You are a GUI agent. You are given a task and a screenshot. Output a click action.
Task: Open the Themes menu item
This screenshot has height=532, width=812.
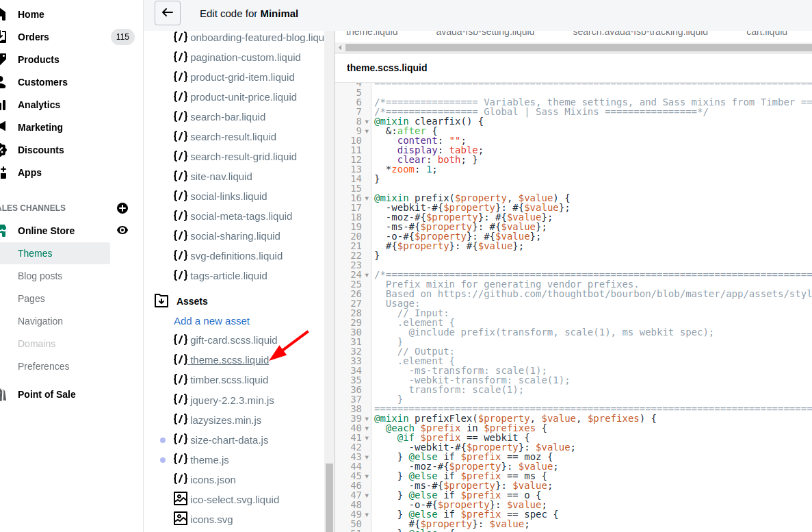coord(36,253)
